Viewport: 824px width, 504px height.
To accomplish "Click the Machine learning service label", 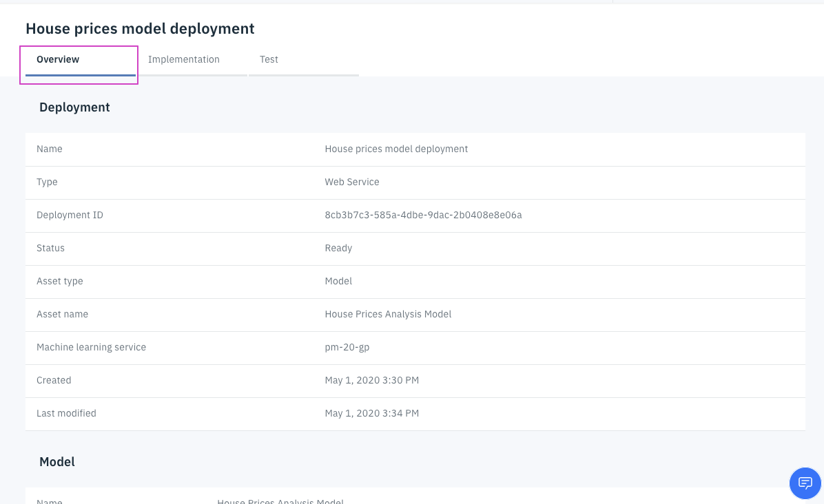I will [x=91, y=348].
